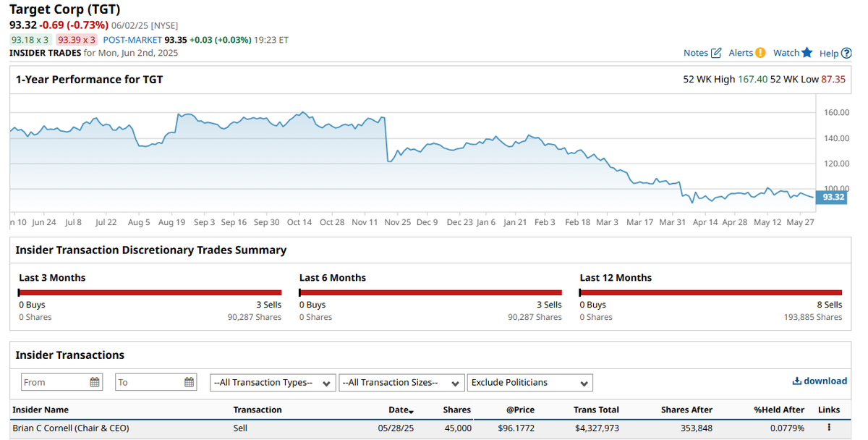Image resolution: width=868 pixels, height=440 pixels.
Task: Click the Mar 31 chart axis label
Action: 673,222
